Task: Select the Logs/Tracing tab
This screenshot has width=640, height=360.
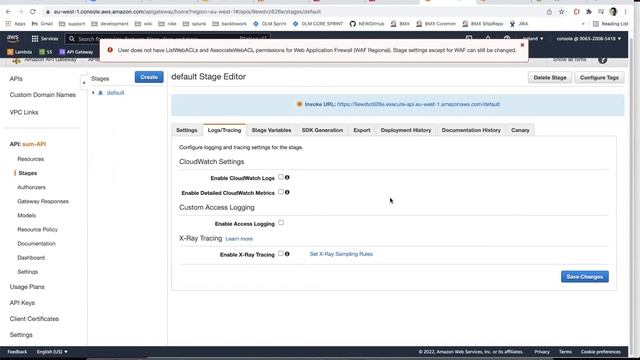Action: point(224,130)
